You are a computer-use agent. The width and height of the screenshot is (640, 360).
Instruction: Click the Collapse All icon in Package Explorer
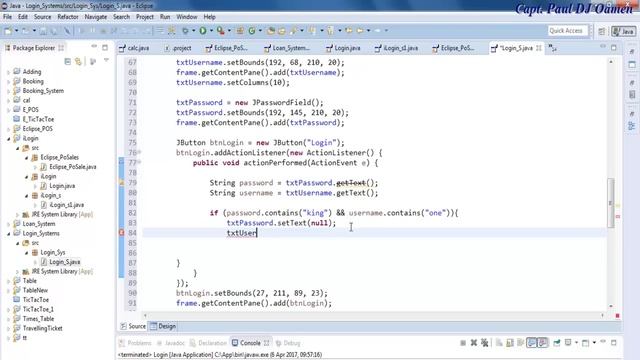68,61
